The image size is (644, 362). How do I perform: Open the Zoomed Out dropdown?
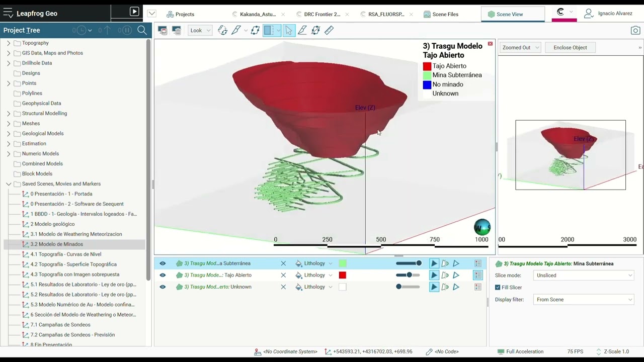(x=520, y=48)
